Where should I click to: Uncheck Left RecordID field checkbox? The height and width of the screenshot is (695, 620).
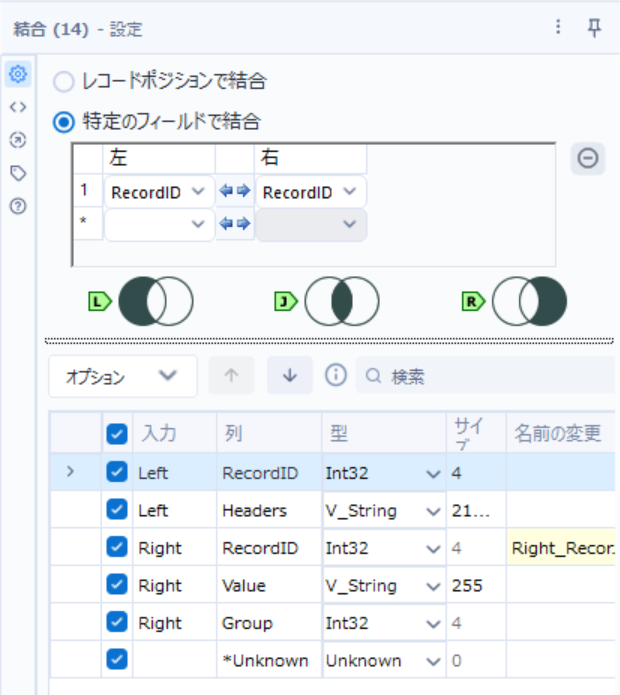pos(117,472)
